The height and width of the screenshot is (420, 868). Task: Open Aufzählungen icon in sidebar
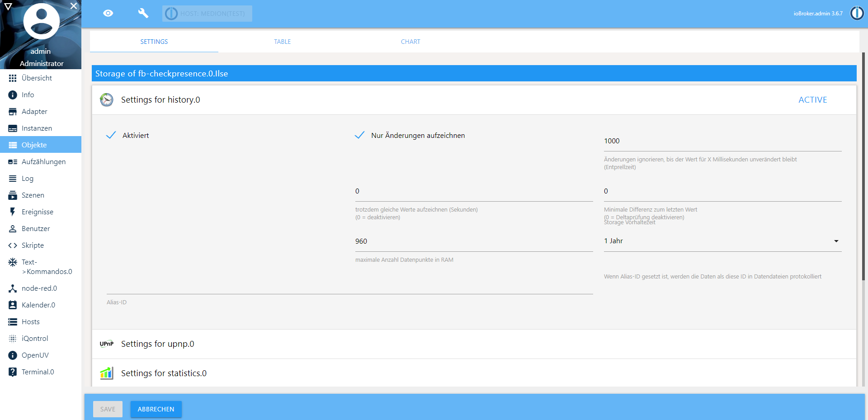tap(13, 162)
